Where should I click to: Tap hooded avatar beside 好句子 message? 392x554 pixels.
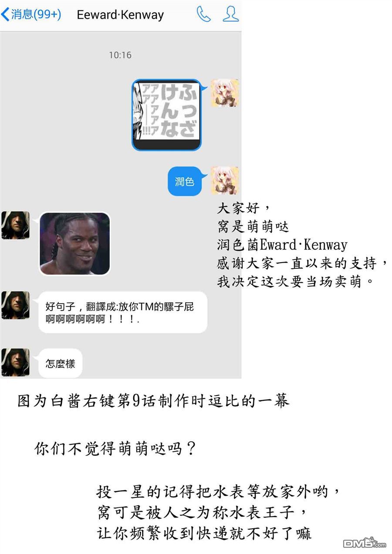tap(16, 305)
